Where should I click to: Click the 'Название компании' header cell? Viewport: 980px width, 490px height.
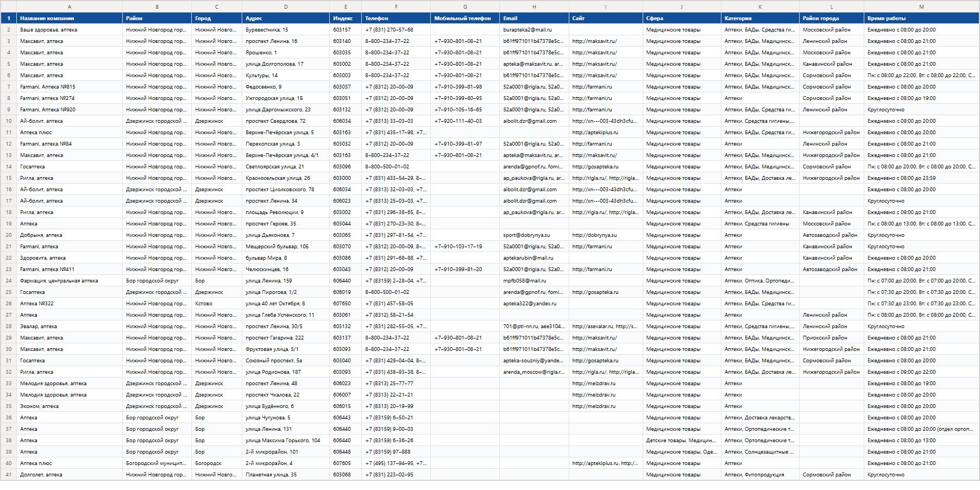click(70, 18)
